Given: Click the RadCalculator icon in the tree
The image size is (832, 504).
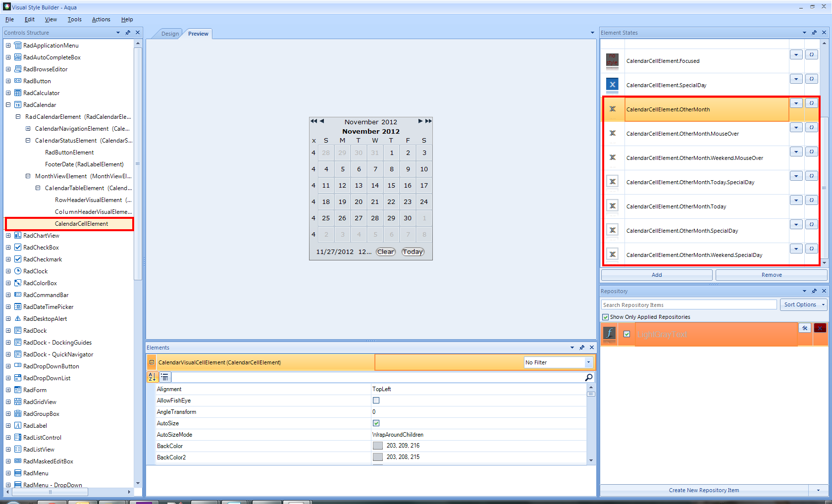Looking at the screenshot, I should (18, 93).
